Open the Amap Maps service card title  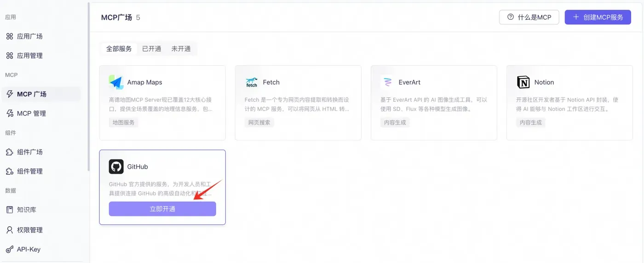coord(145,82)
